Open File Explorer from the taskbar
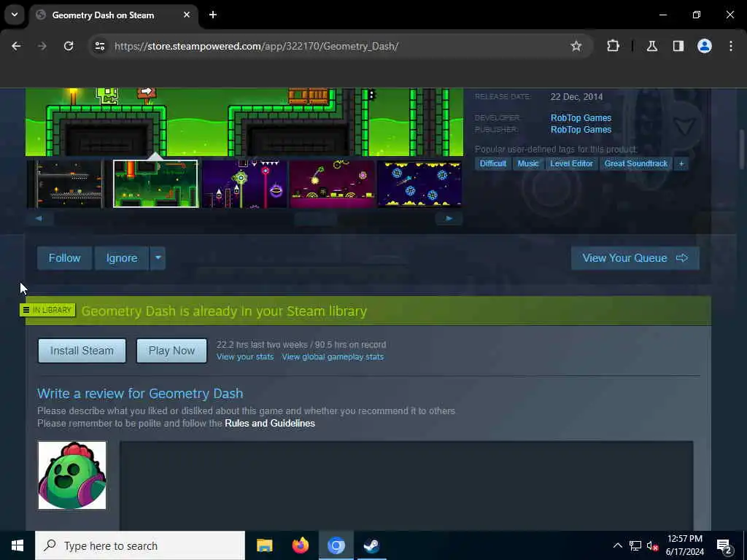 pyautogui.click(x=264, y=545)
